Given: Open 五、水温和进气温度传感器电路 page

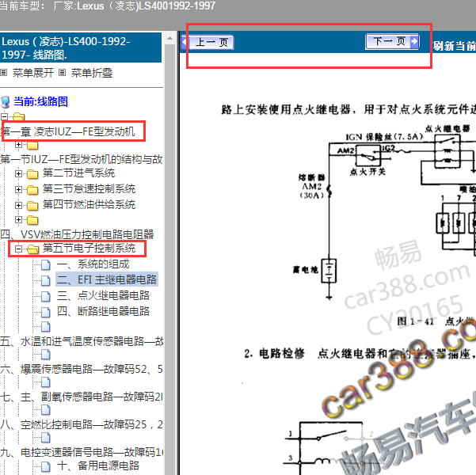Looking at the screenshot, I should coord(82,341).
